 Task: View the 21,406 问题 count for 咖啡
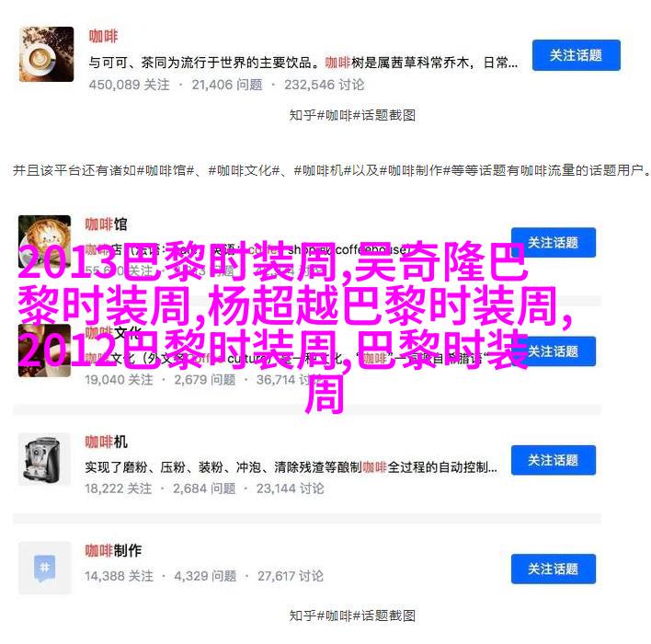227,85
